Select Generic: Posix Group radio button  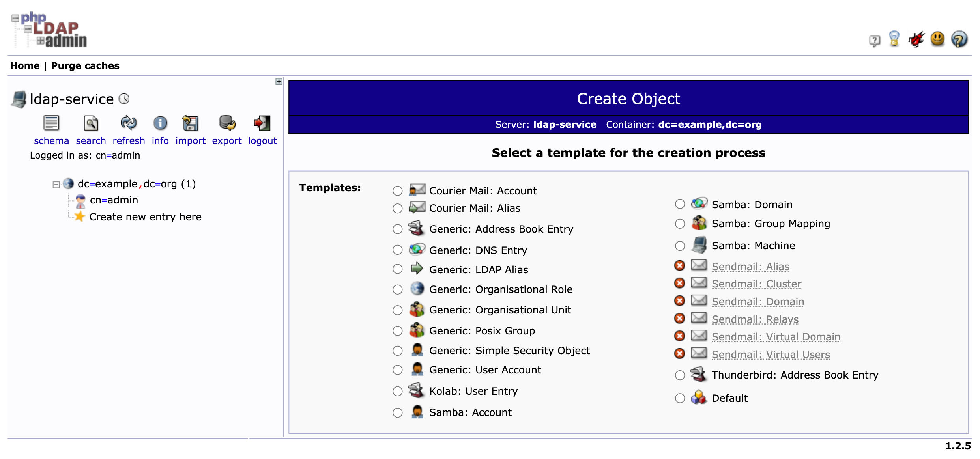pos(397,331)
